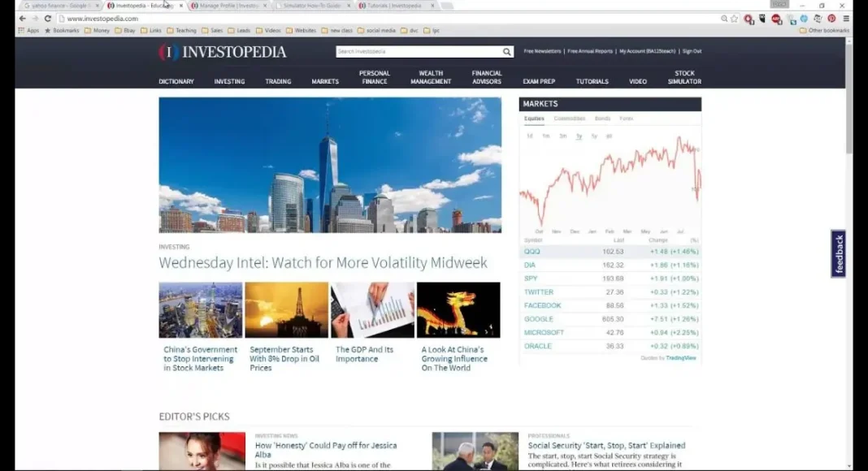Open the Videos bookmarks folder
Screen dimensions: 868x471
pyautogui.click(x=268, y=30)
